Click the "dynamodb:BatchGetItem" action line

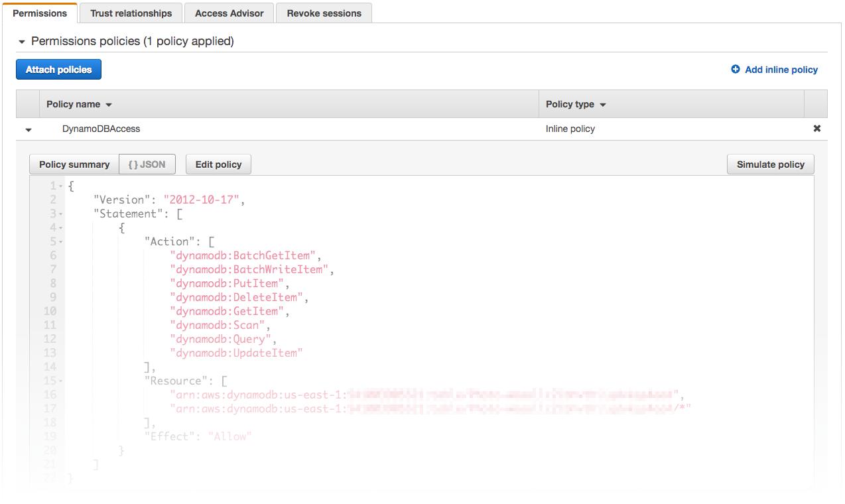[245, 255]
